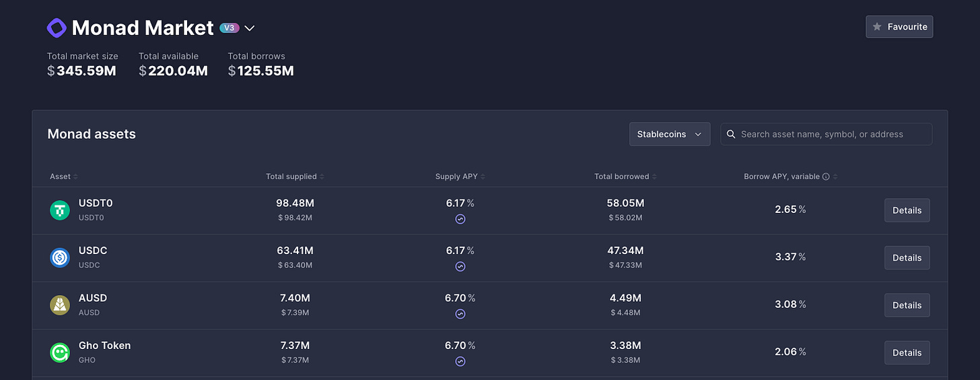Click the Monad Market purple logo

(x=57, y=28)
